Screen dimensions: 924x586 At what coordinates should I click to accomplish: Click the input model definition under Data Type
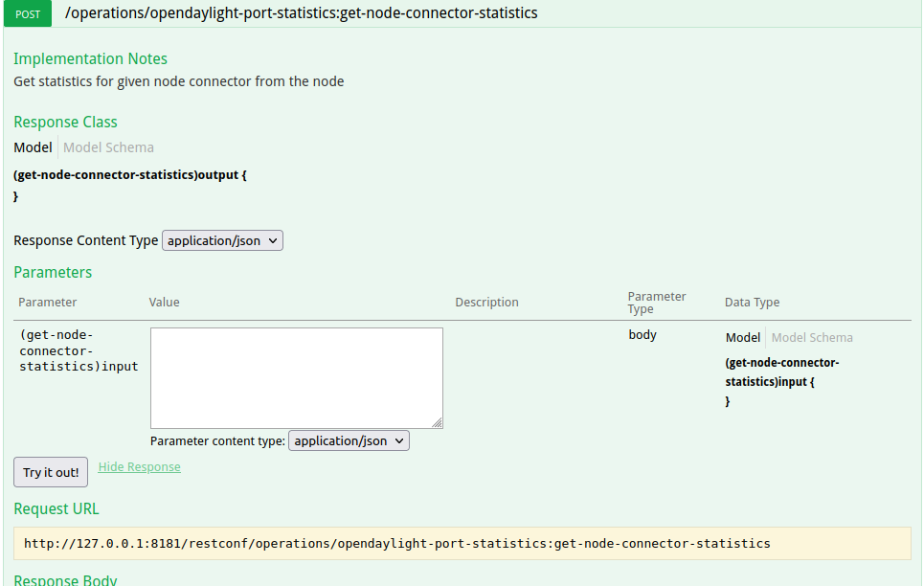(781, 372)
